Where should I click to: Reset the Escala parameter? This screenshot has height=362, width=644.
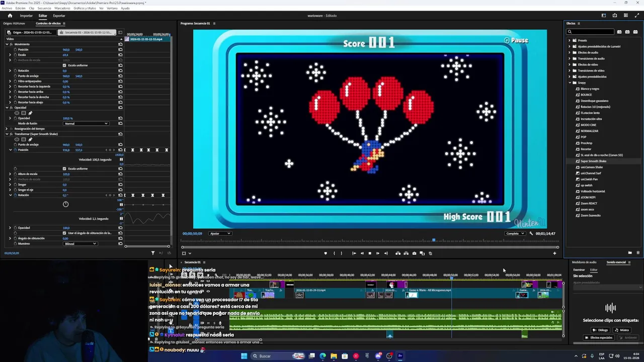(x=120, y=55)
